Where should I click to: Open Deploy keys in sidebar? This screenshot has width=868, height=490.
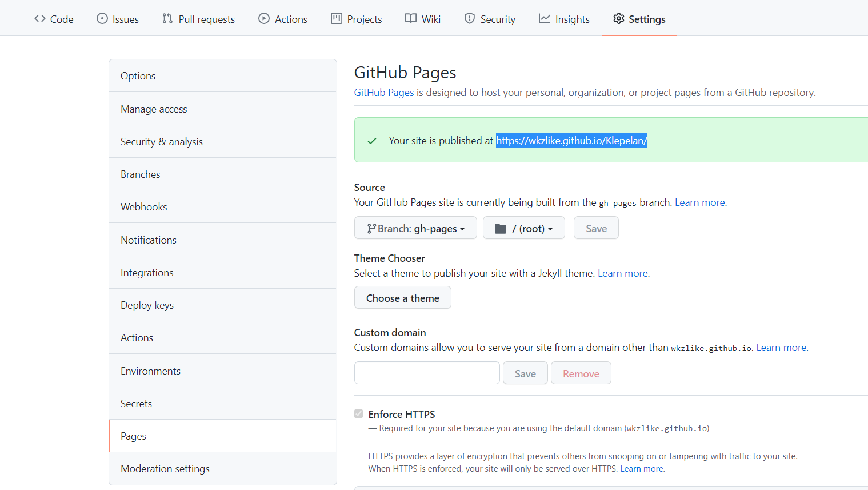tap(223, 305)
